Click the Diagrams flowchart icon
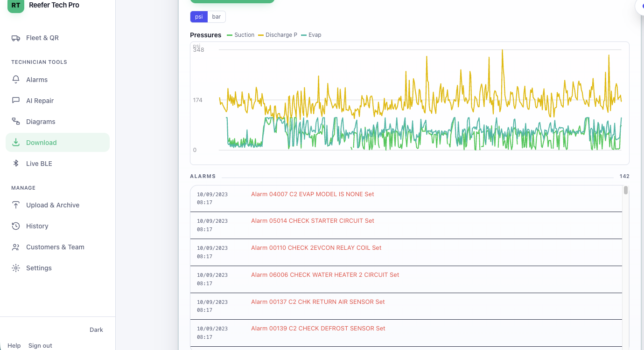 point(16,122)
